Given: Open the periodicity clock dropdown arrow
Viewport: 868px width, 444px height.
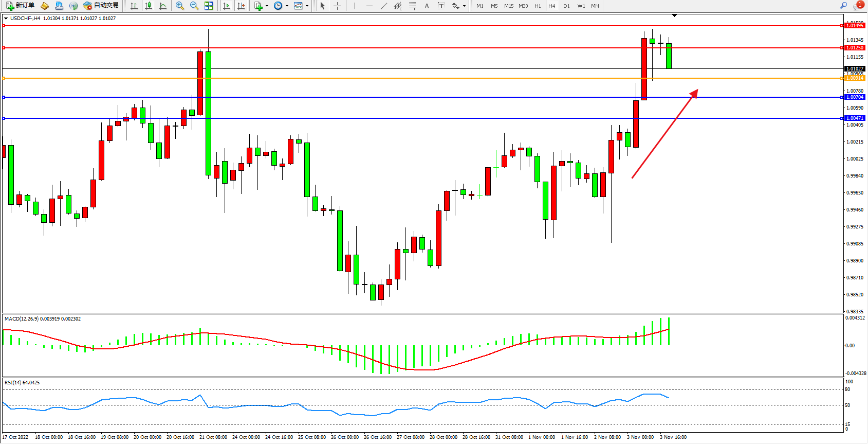Looking at the screenshot, I should point(287,6).
